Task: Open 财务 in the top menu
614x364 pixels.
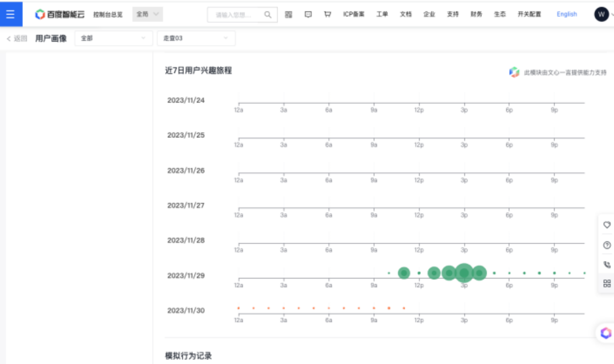Action: point(476,14)
